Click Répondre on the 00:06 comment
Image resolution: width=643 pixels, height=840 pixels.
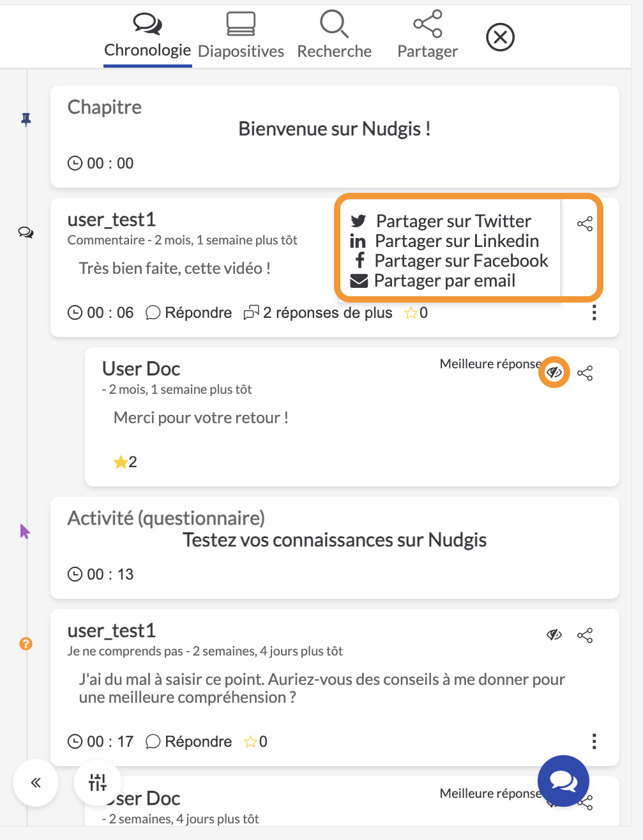pos(189,313)
